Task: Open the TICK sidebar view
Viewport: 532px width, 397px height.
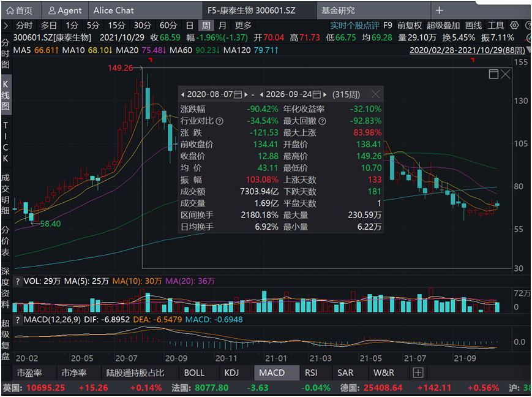Action: coord(6,142)
